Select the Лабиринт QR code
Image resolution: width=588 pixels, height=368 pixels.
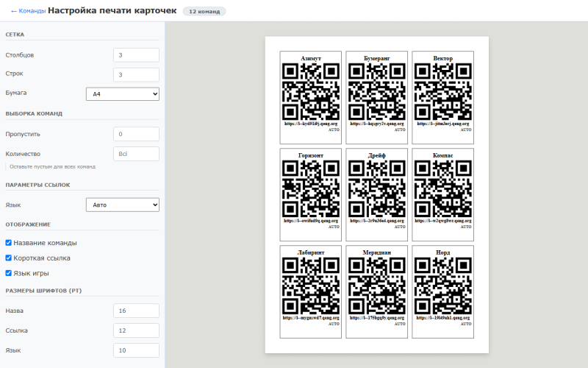311,286
